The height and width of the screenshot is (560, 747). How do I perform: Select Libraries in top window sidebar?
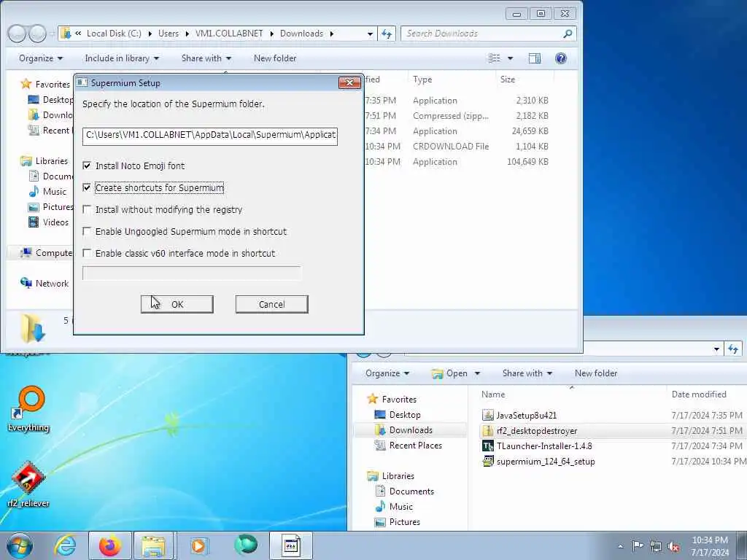(x=51, y=161)
